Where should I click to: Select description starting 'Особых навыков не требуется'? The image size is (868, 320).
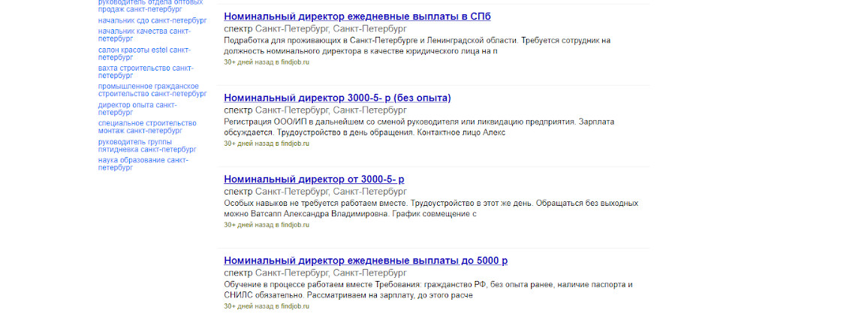point(431,209)
